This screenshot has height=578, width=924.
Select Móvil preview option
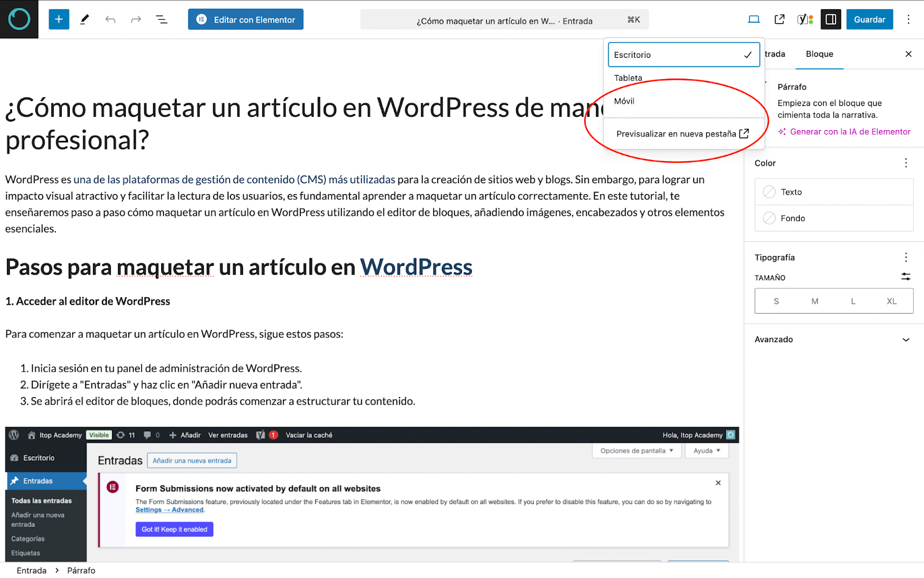click(x=684, y=101)
